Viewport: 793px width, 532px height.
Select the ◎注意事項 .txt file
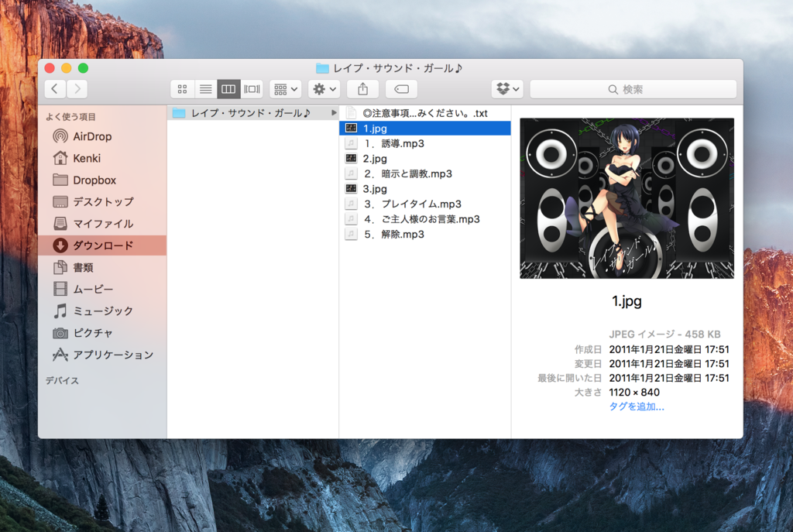(x=425, y=113)
